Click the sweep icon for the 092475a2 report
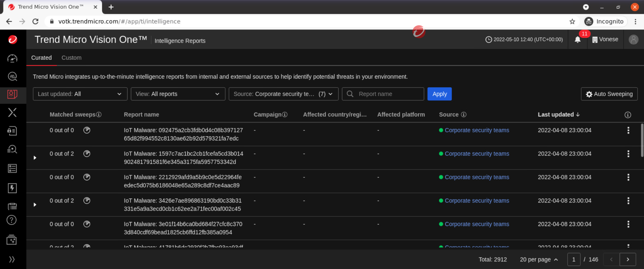Screen dimensions: 644x269 87,130
